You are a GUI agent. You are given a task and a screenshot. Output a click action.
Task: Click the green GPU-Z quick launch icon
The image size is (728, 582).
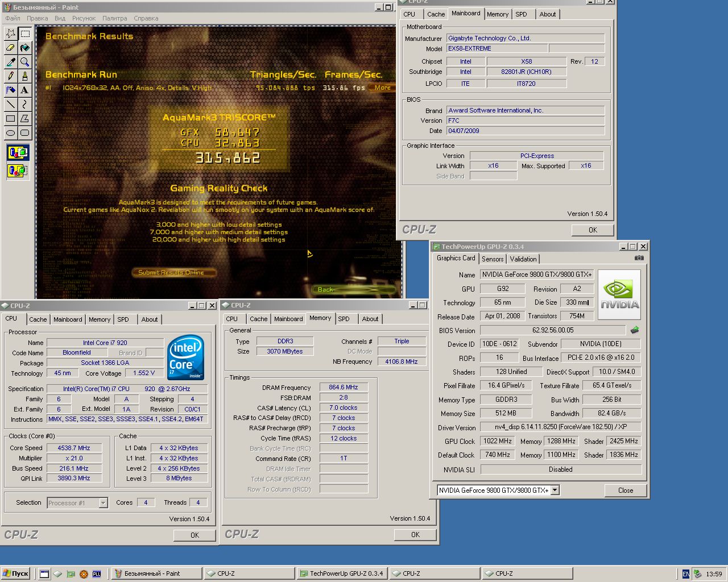(x=71, y=574)
